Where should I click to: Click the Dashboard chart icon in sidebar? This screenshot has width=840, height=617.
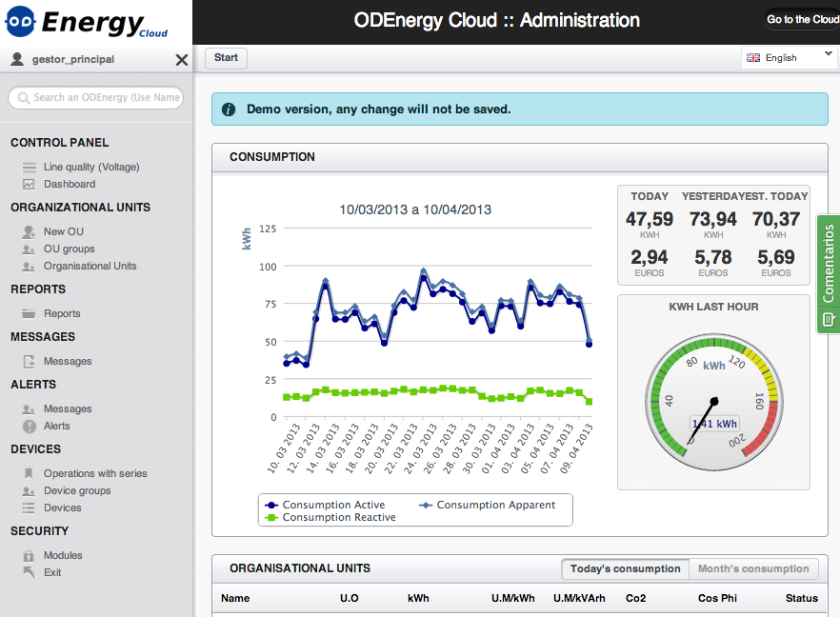click(x=29, y=185)
